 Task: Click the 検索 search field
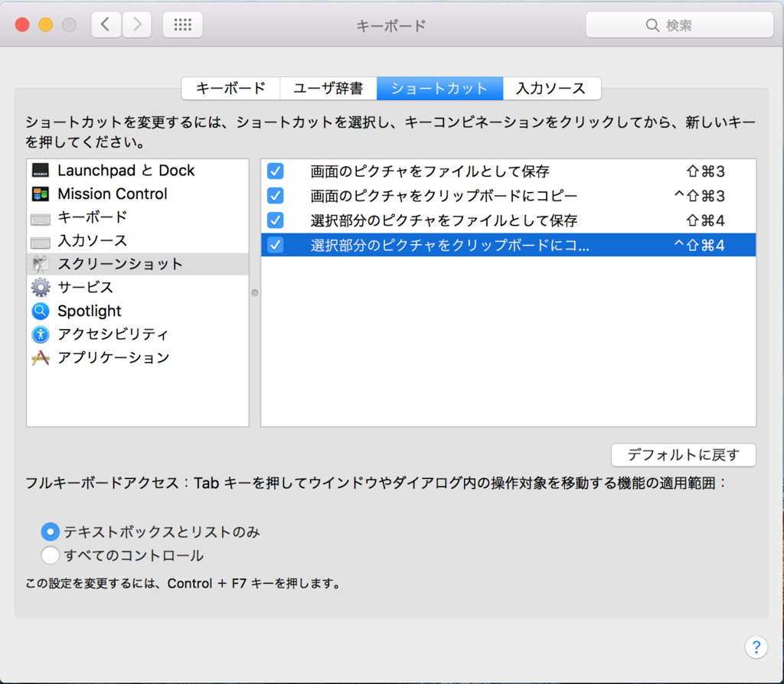679,25
